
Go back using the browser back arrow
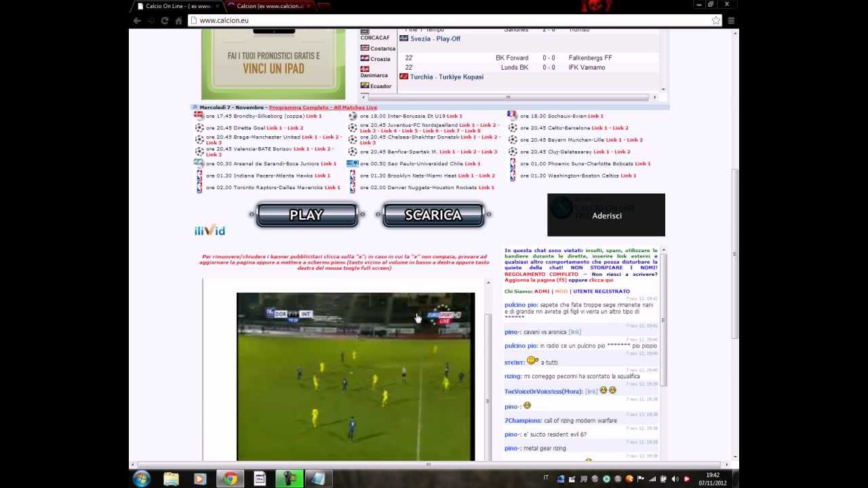click(x=137, y=20)
